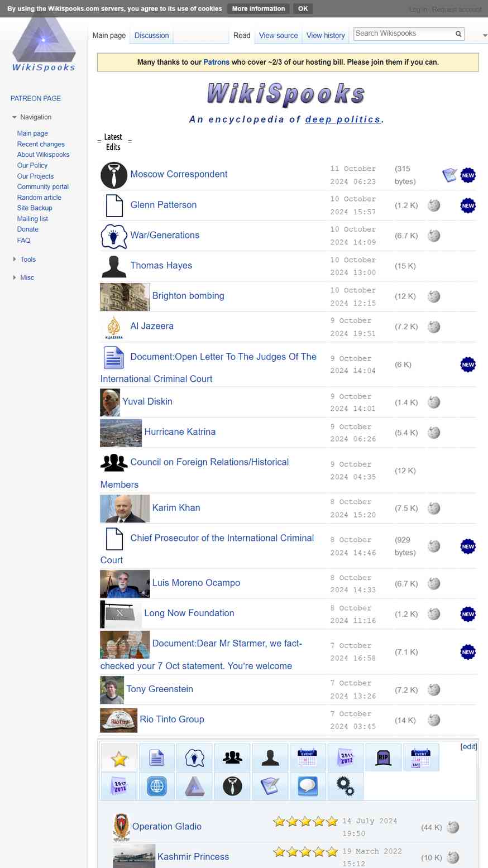Image resolution: width=488 pixels, height=868 pixels.
Task: Click the edit link above the icon tabs
Action: tap(468, 746)
